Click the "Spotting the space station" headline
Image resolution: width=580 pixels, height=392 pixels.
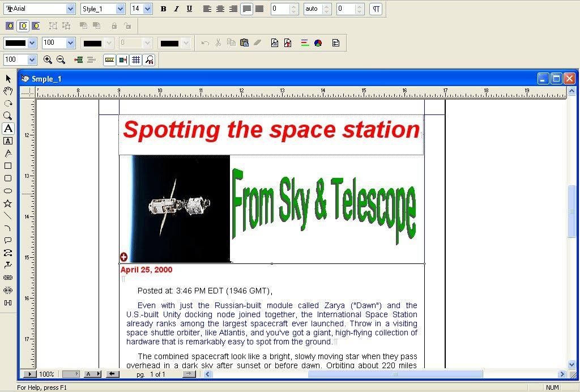tap(271, 130)
